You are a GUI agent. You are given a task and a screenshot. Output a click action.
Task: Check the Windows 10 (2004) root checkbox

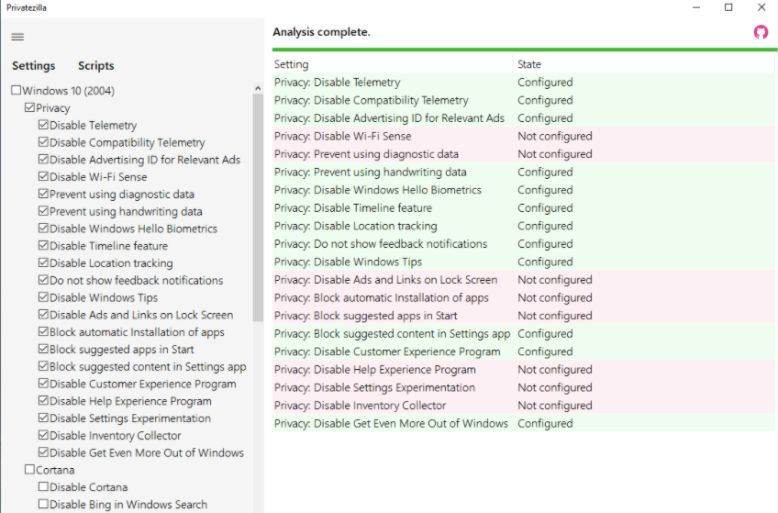click(x=16, y=90)
